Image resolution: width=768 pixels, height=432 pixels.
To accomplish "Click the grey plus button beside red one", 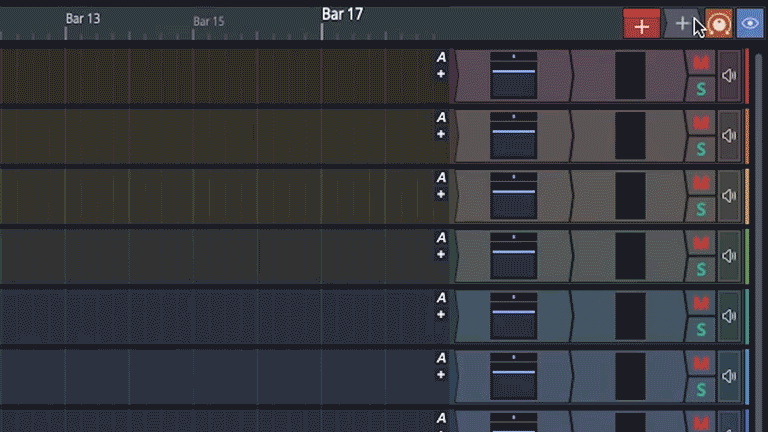I will click(682, 24).
